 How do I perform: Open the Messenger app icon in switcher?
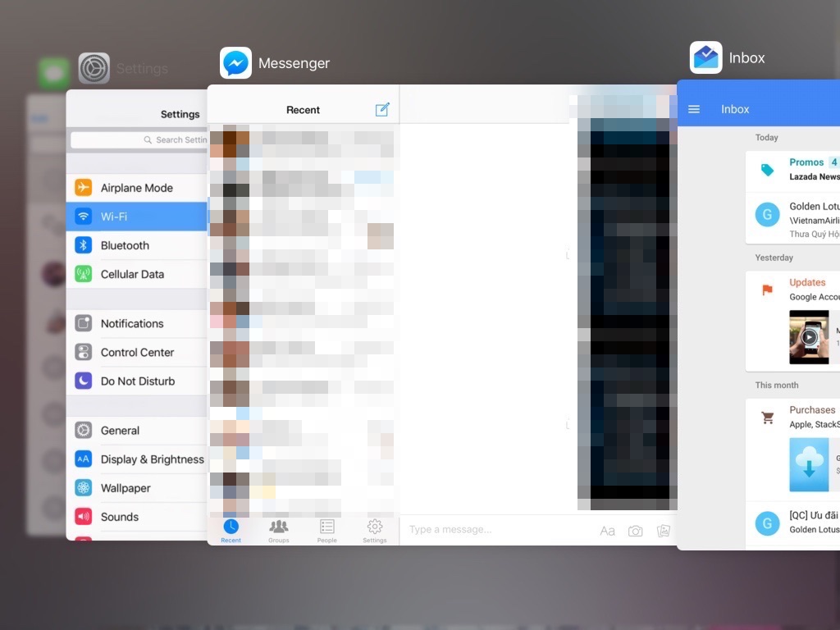[x=235, y=63]
